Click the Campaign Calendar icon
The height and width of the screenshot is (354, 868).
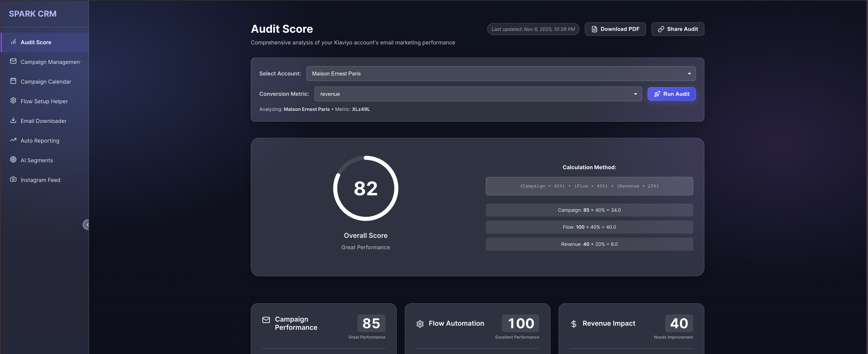pos(13,81)
